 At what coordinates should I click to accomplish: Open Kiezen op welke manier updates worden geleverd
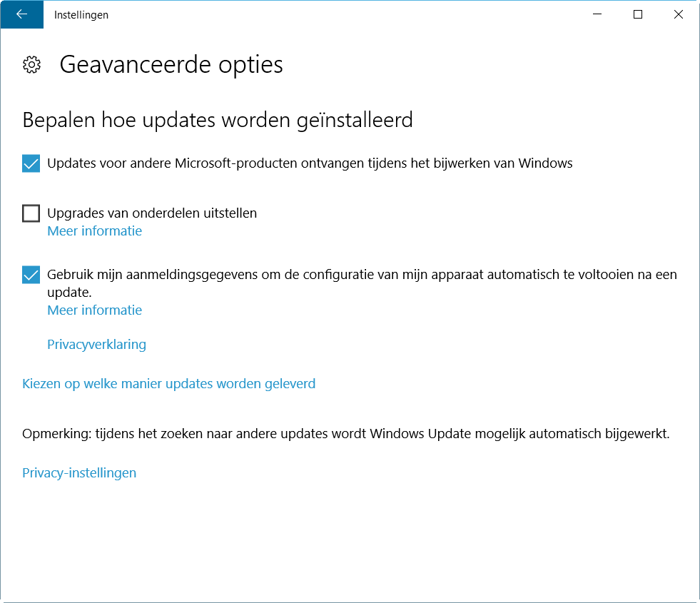click(x=168, y=384)
